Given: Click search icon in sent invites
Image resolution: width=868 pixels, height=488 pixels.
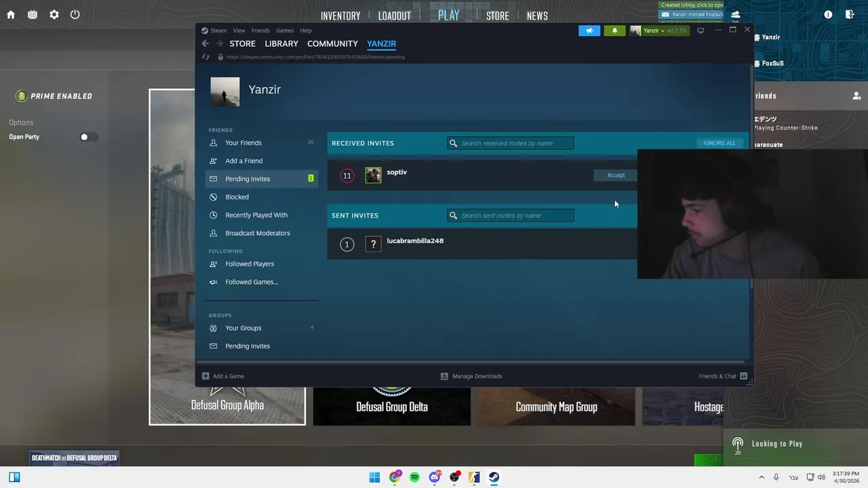Looking at the screenshot, I should coord(453,216).
